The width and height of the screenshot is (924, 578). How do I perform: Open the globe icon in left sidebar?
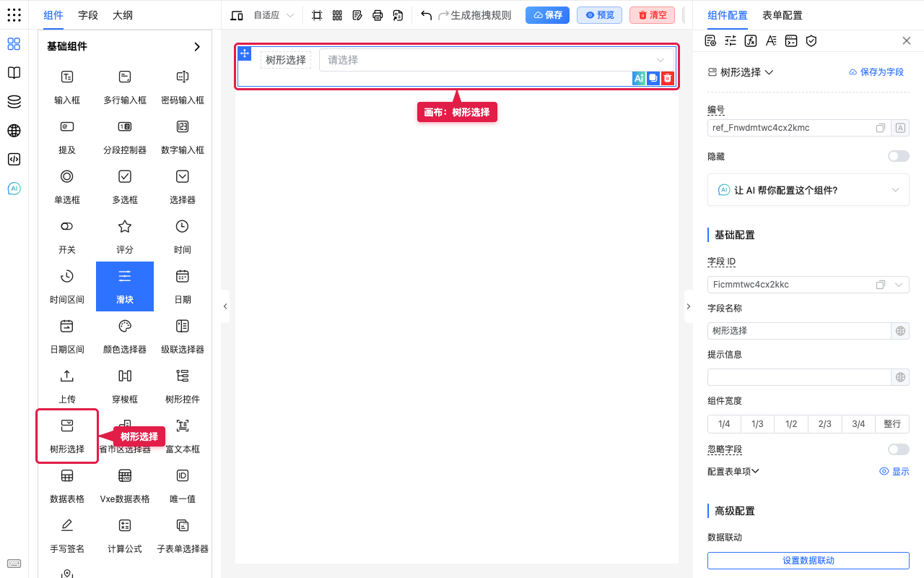[14, 131]
